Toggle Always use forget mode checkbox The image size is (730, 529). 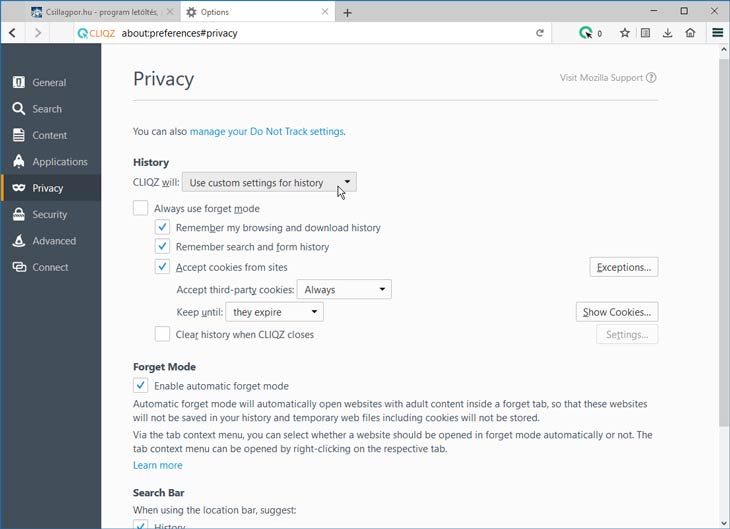point(141,208)
